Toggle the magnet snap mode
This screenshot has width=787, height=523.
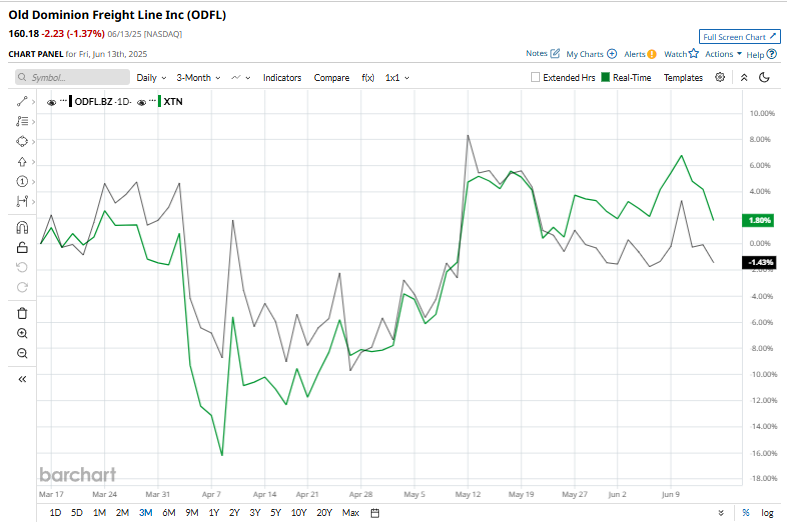pyautogui.click(x=22, y=228)
